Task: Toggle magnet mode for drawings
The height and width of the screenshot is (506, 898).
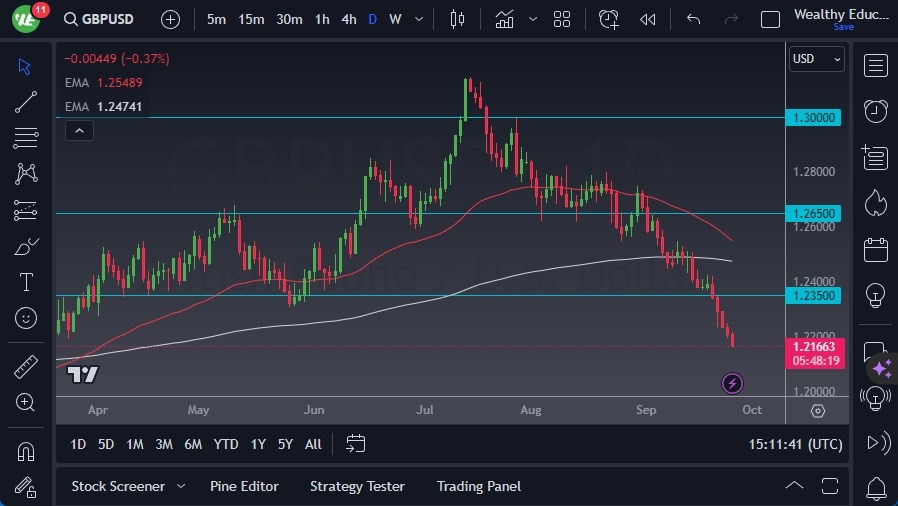Action: point(26,451)
